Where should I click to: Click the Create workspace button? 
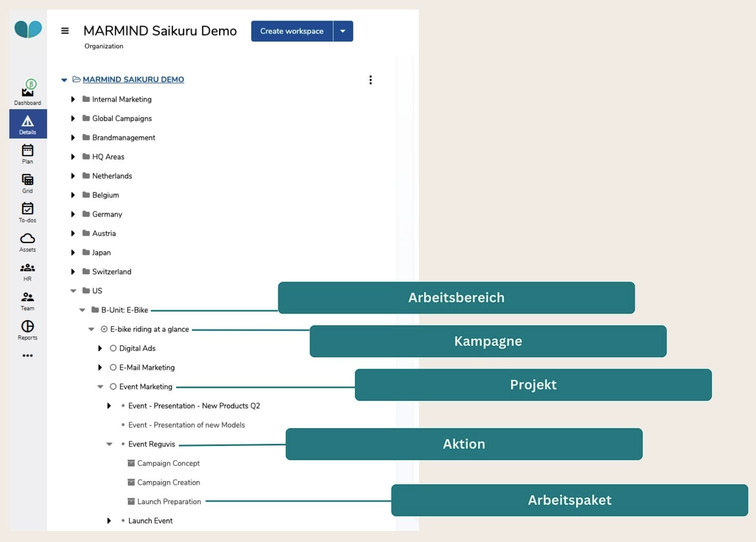click(291, 31)
